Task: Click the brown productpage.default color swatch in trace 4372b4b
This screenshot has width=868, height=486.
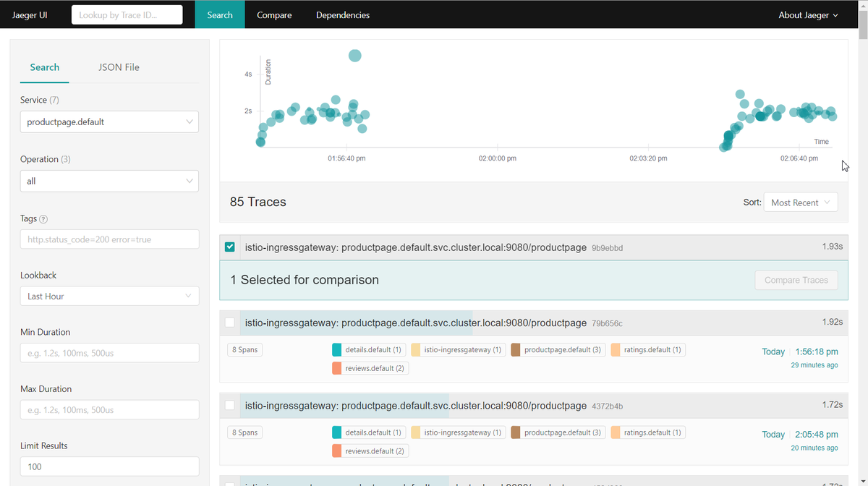Action: tap(516, 432)
